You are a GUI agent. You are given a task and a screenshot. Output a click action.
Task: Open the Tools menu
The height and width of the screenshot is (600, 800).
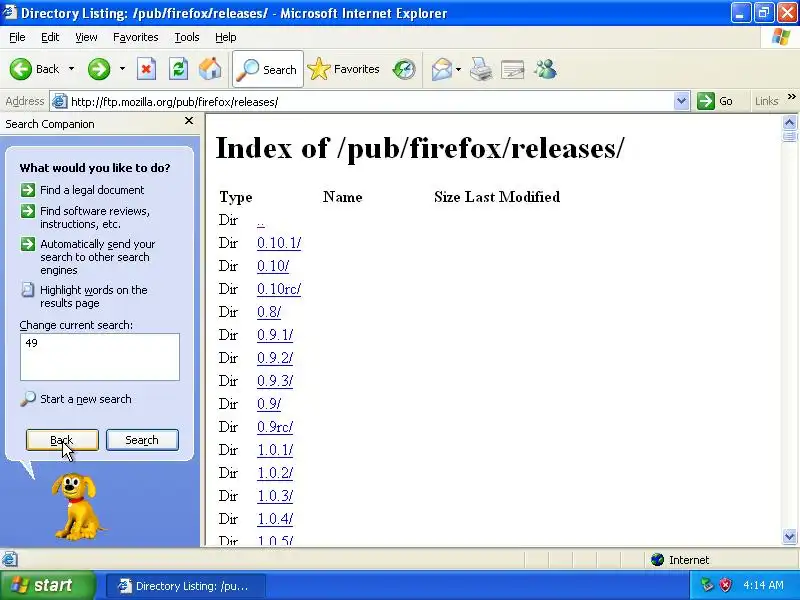[x=187, y=37]
